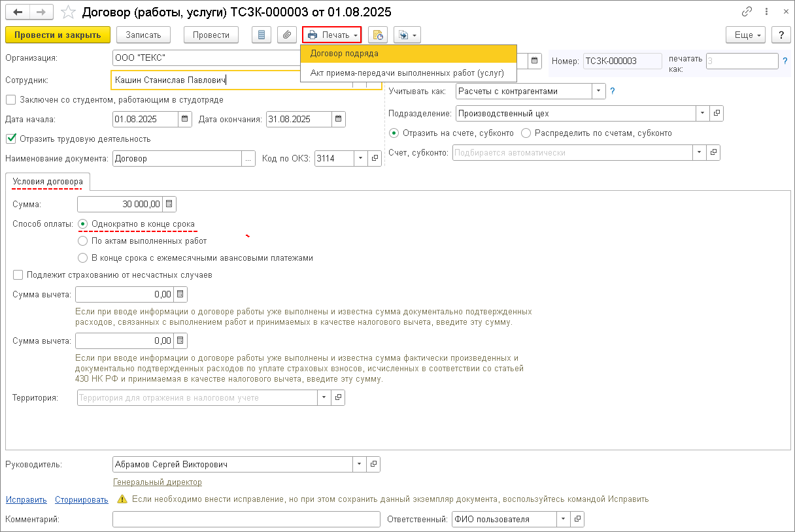This screenshot has width=795, height=532.
Task: Expand Учитывать как dropdown list
Action: pyautogui.click(x=599, y=91)
